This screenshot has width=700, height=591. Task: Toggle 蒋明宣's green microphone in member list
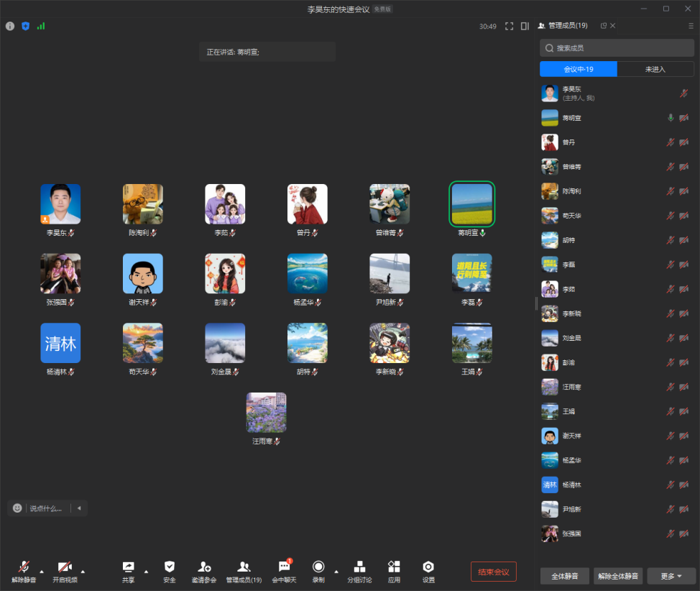(x=671, y=117)
